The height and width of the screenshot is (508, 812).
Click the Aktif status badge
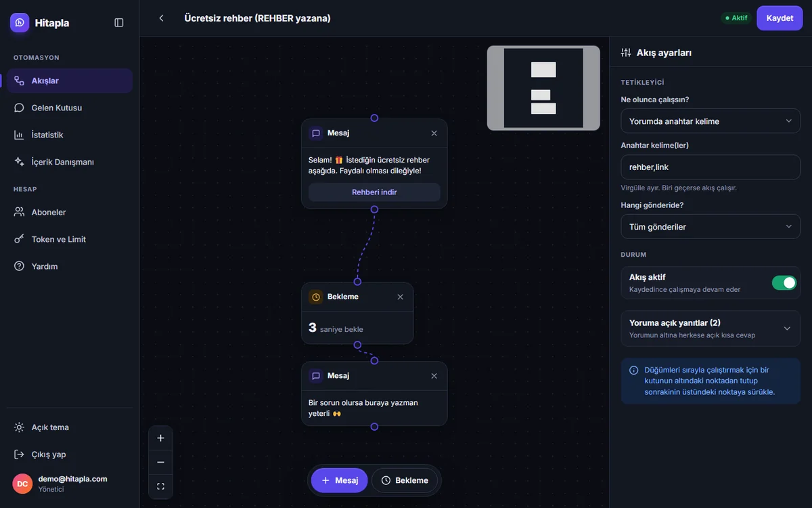736,18
